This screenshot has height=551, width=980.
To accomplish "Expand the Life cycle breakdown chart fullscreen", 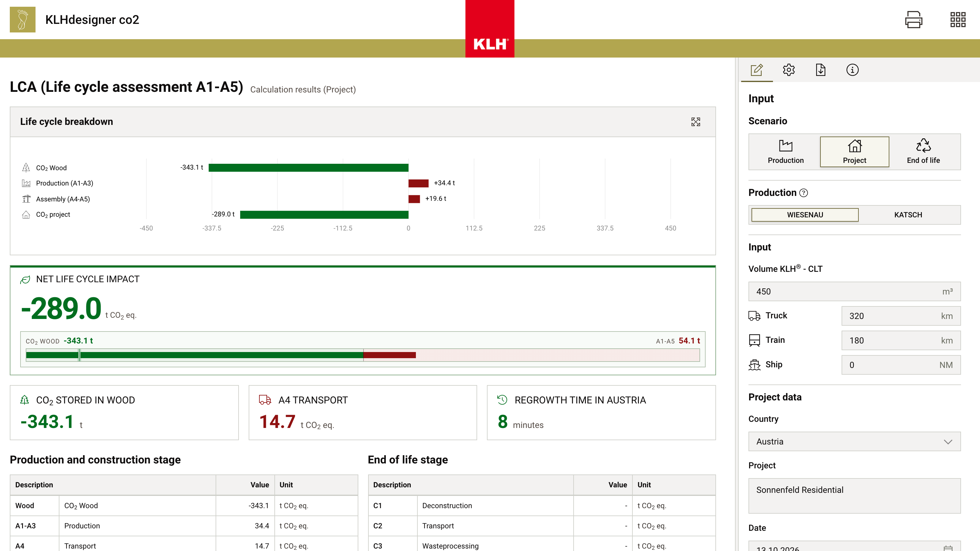I will click(695, 122).
